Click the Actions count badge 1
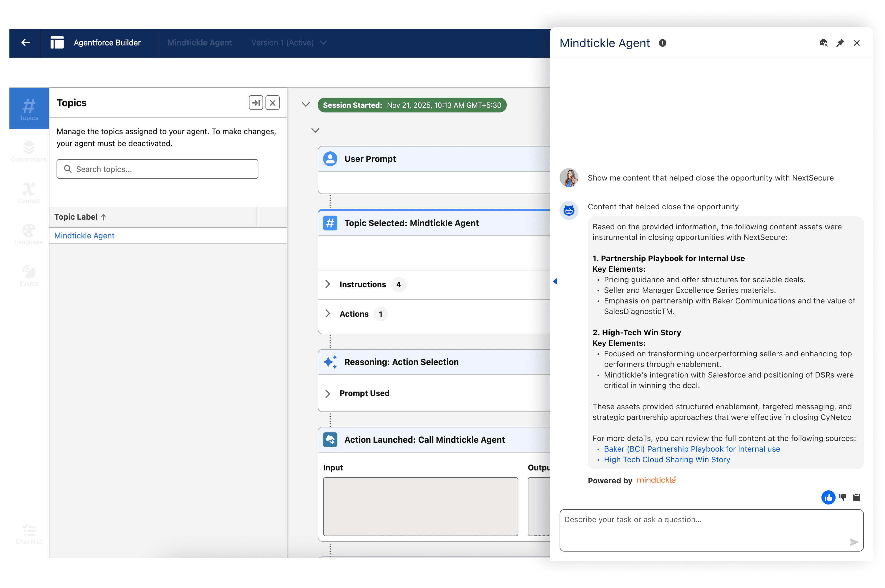This screenshot has height=588, width=885. click(380, 314)
